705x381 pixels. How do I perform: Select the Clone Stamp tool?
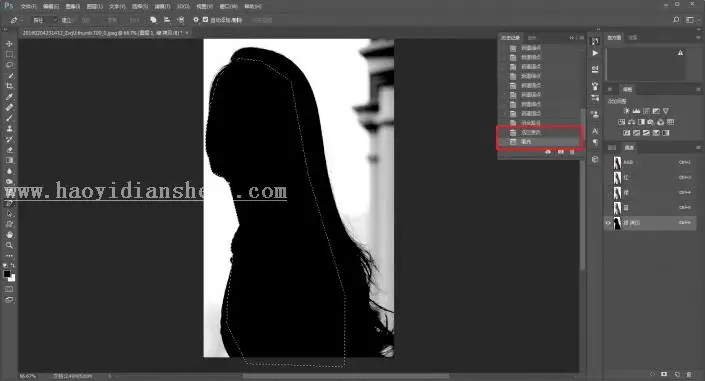coord(9,129)
